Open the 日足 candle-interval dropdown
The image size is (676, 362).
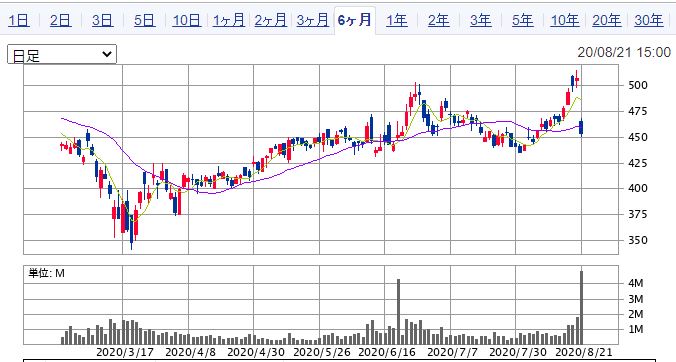tap(62, 55)
